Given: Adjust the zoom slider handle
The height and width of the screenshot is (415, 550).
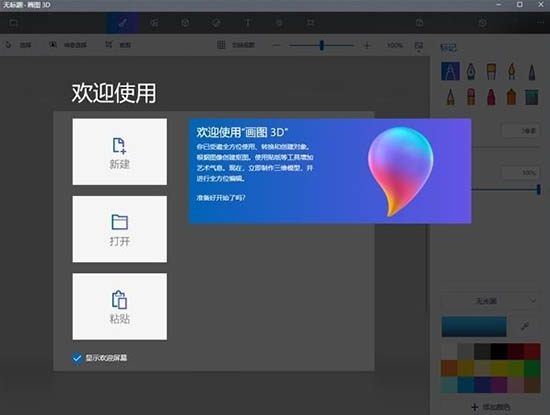Looking at the screenshot, I should [x=322, y=45].
